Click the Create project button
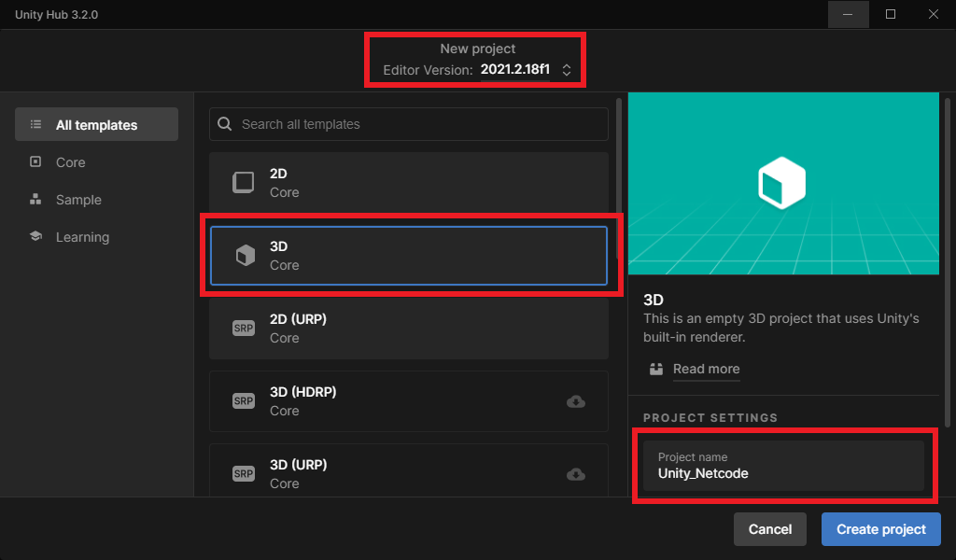Image resolution: width=956 pixels, height=560 pixels. (x=881, y=529)
